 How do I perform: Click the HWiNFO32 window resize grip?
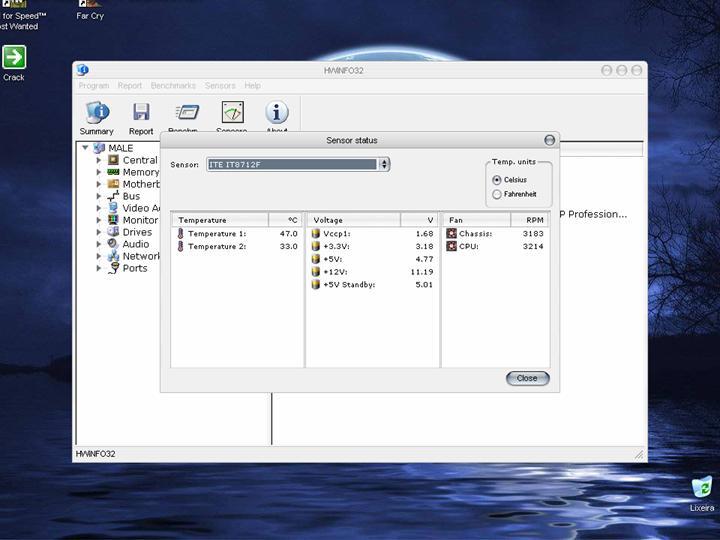tap(639, 454)
